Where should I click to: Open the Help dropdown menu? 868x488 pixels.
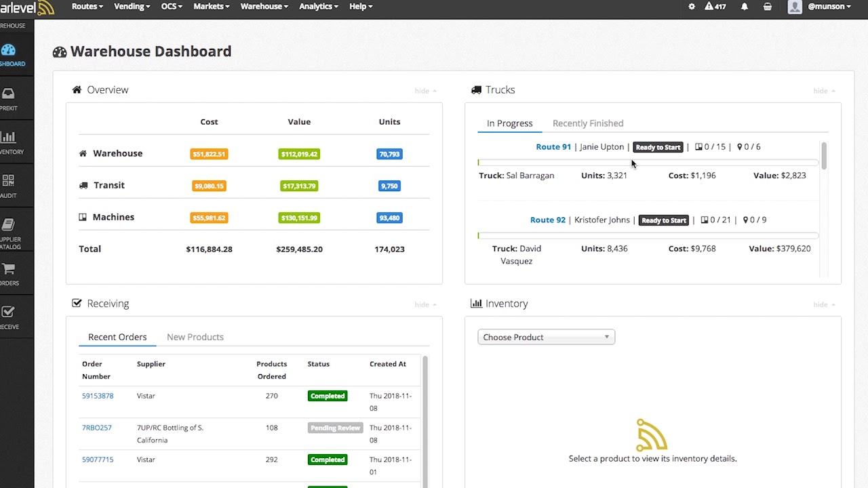pos(361,7)
